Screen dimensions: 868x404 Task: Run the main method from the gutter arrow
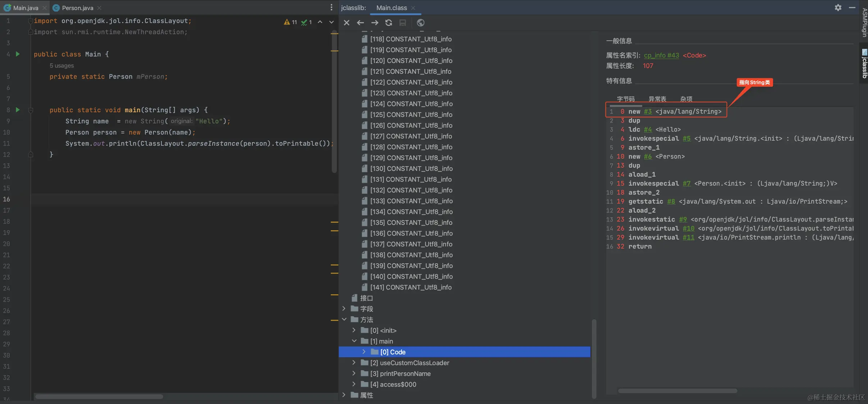18,110
